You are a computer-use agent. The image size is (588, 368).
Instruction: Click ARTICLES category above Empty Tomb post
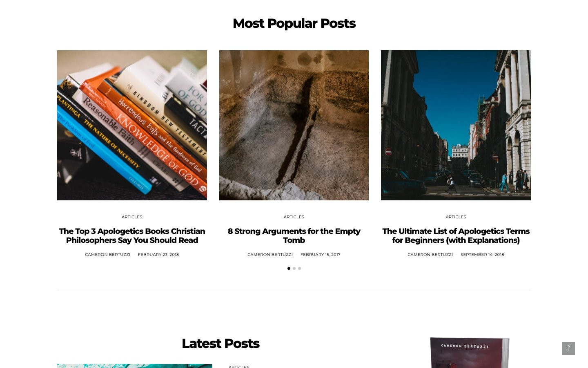tap(294, 217)
